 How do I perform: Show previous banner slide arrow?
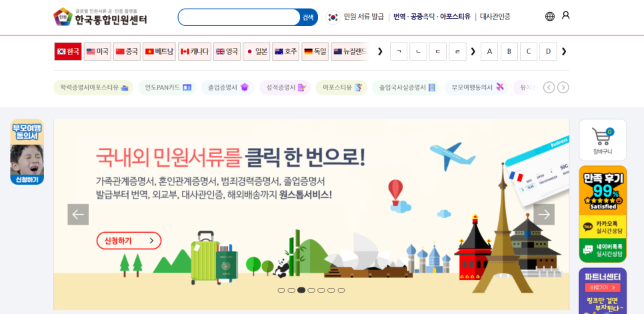(x=78, y=214)
